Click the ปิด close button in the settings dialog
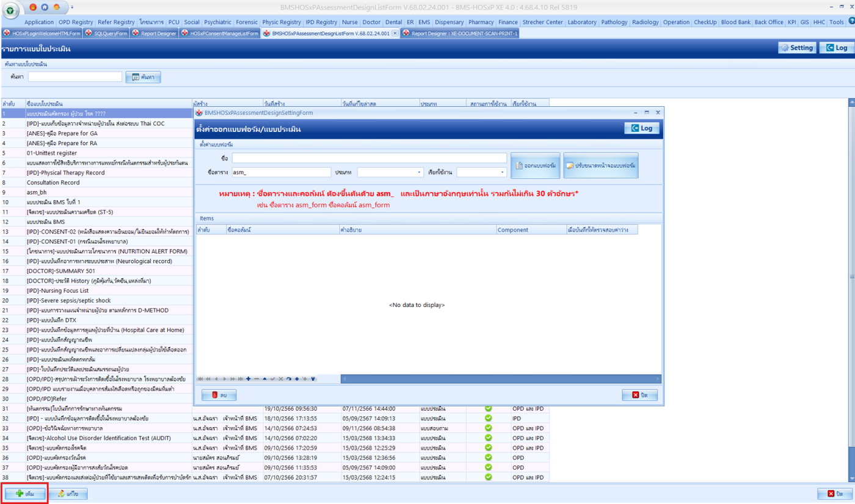Screen dimensions: 855x504 click(x=640, y=395)
